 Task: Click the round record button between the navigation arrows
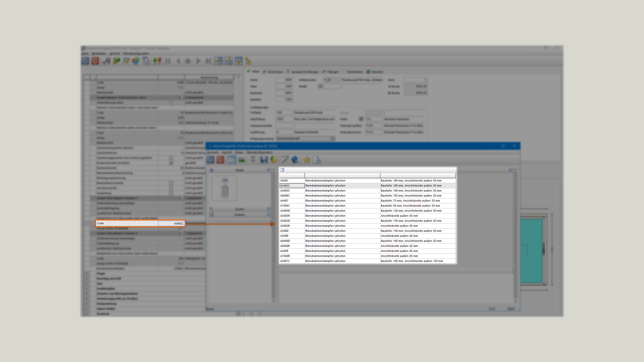tap(188, 61)
